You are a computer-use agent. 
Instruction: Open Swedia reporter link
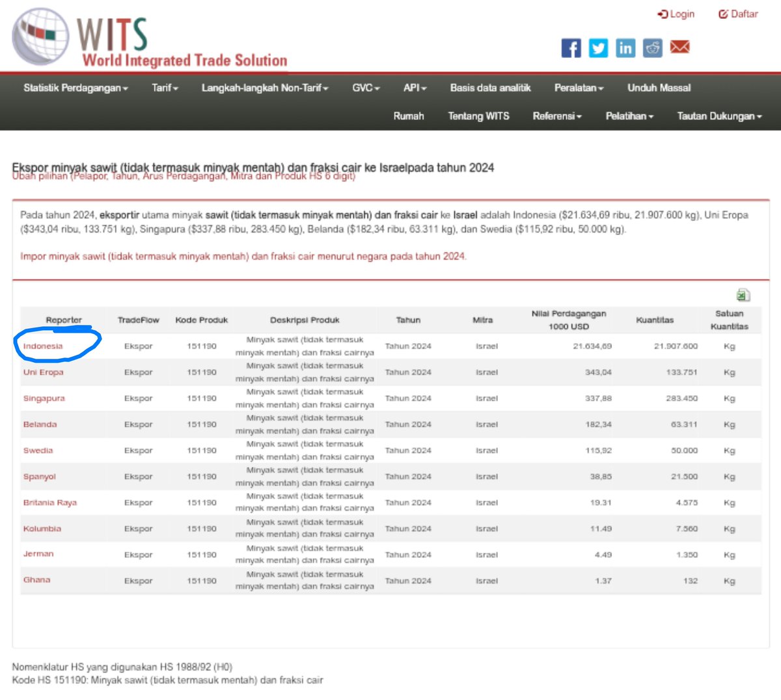pos(38,451)
